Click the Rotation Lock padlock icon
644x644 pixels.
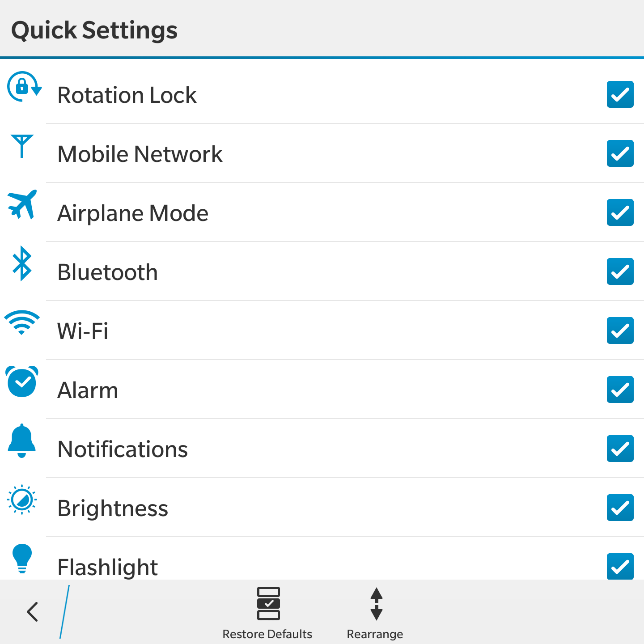pyautogui.click(x=24, y=87)
